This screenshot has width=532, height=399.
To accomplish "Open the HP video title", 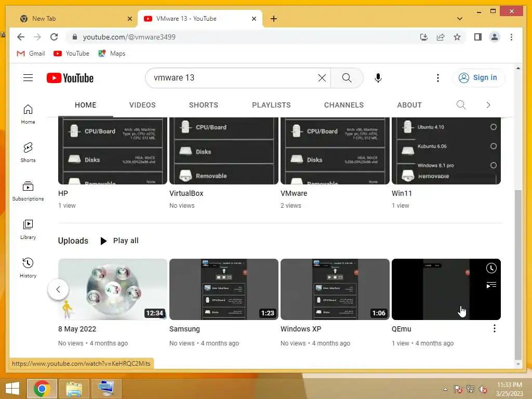I will pos(63,193).
